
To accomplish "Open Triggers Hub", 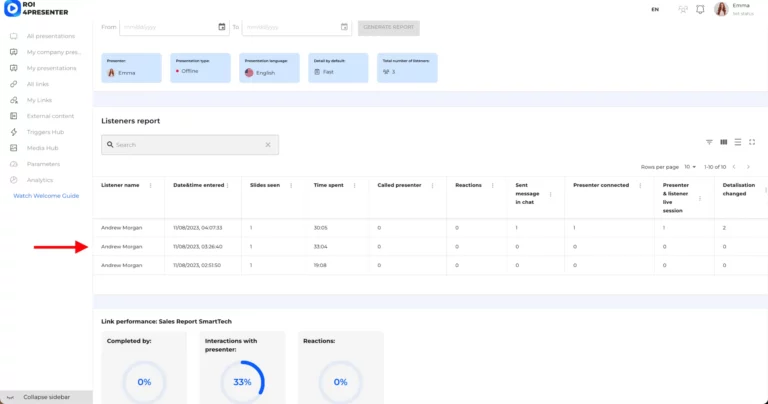I will point(45,132).
